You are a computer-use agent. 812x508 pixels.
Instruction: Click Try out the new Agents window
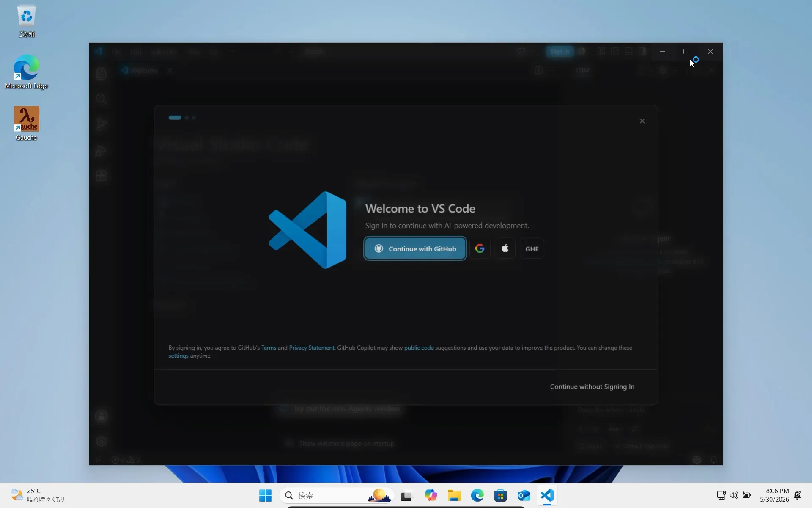tap(341, 409)
